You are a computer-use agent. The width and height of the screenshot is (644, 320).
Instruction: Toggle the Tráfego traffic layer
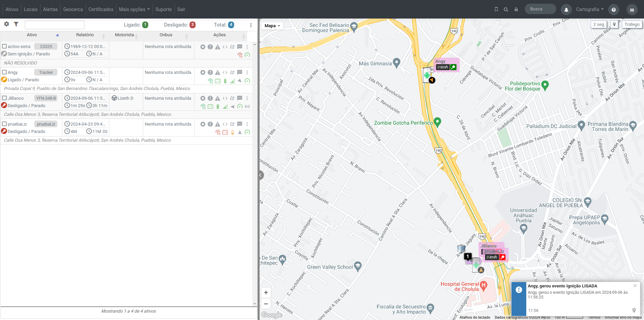click(632, 25)
